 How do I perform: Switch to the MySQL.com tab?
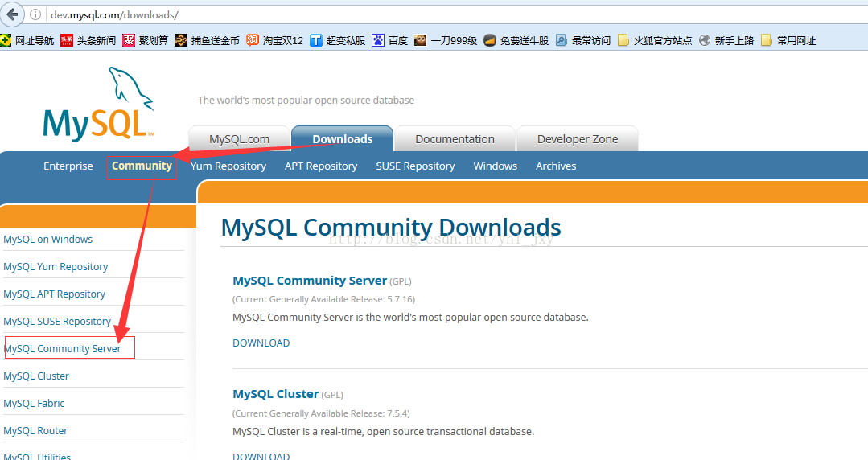[239, 139]
